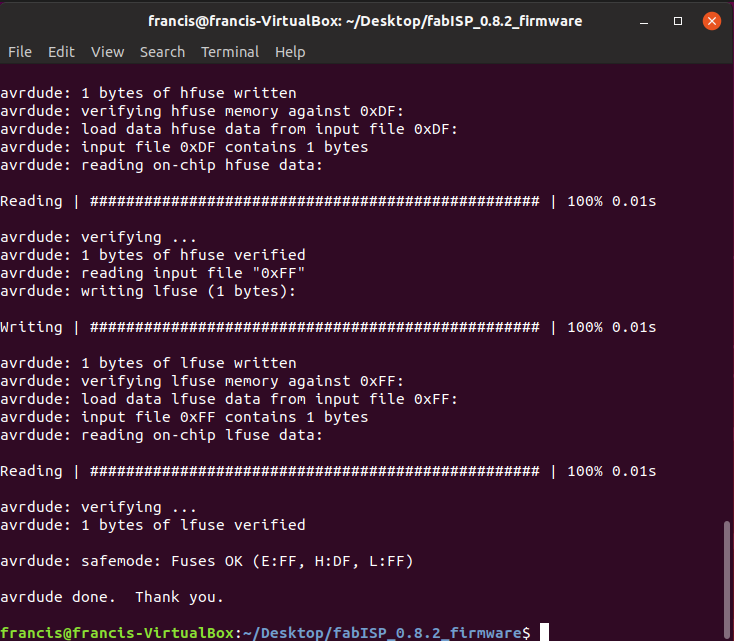The height and width of the screenshot is (641, 734).
Task: Click the topmost Reading progress bar
Action: pos(328,201)
